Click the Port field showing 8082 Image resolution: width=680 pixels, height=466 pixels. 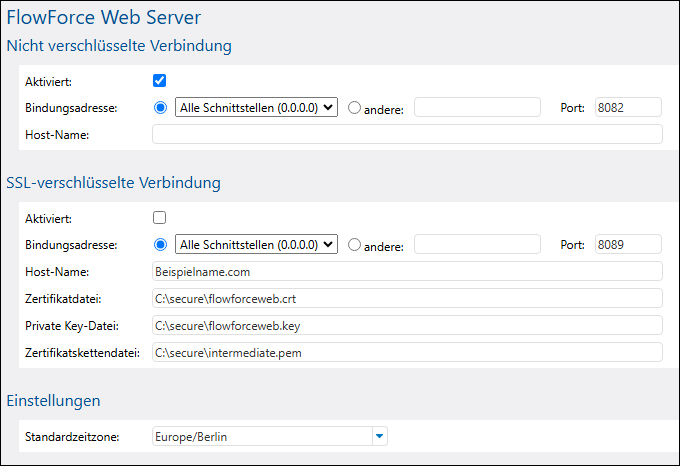click(x=628, y=108)
